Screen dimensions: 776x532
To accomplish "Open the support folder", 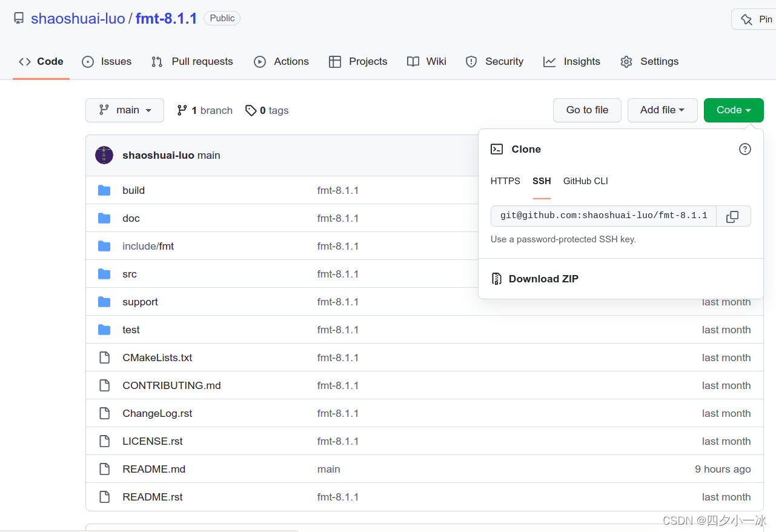I will (140, 302).
